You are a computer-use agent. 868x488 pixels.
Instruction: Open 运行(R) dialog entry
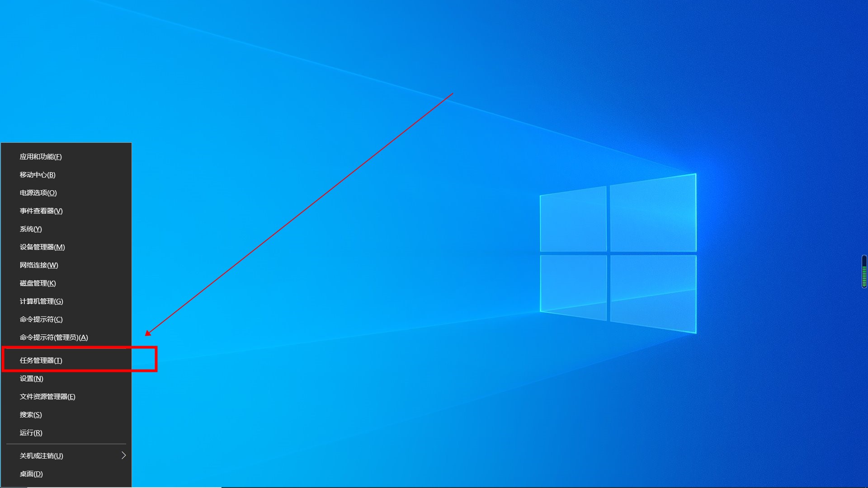point(31,433)
